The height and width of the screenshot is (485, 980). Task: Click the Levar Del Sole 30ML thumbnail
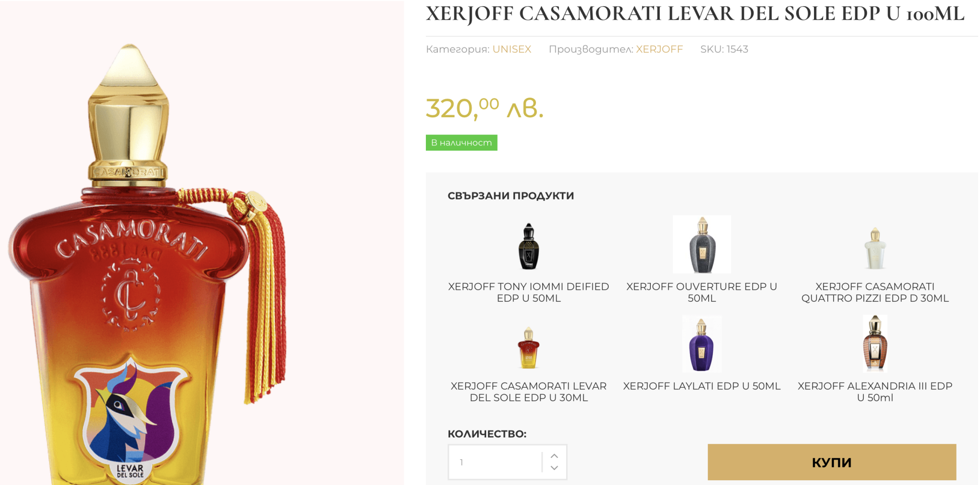[528, 348]
